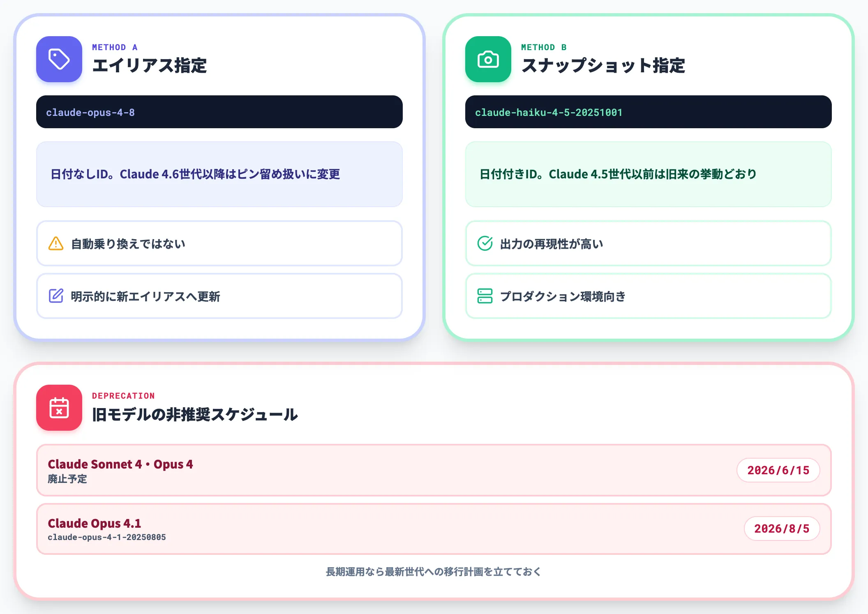The image size is (868, 614).
Task: Click the 出力の再現性が高い row
Action: 649,243
